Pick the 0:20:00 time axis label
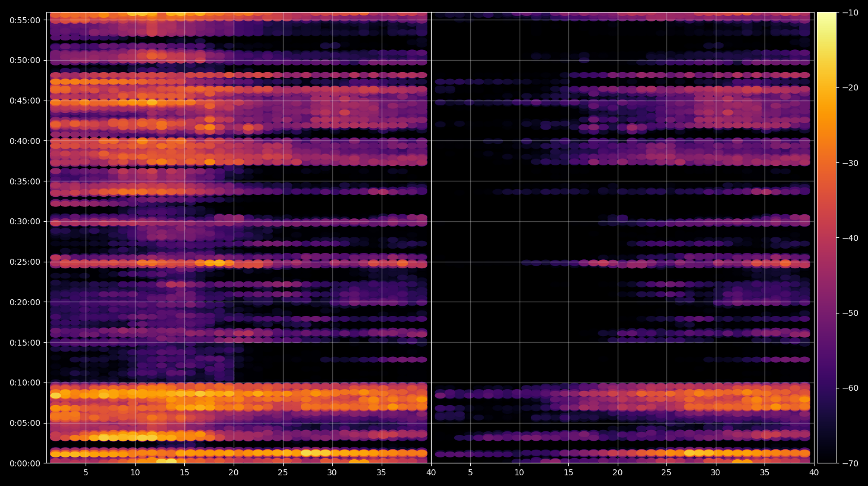The width and height of the screenshot is (868, 486). [25, 302]
